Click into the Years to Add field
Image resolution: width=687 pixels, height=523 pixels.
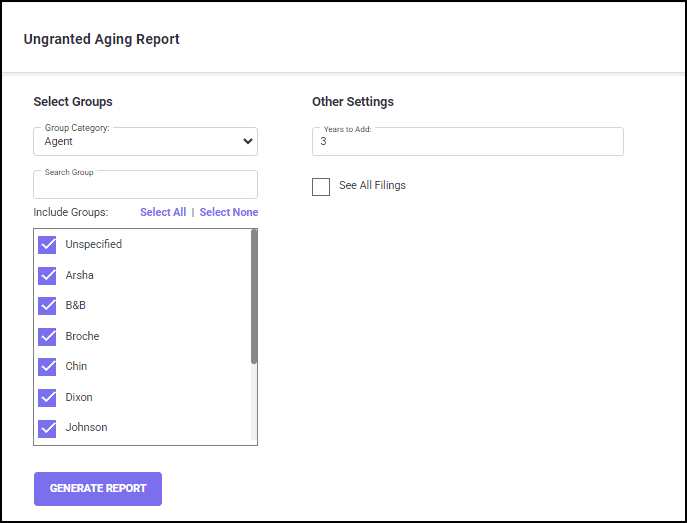click(x=467, y=142)
